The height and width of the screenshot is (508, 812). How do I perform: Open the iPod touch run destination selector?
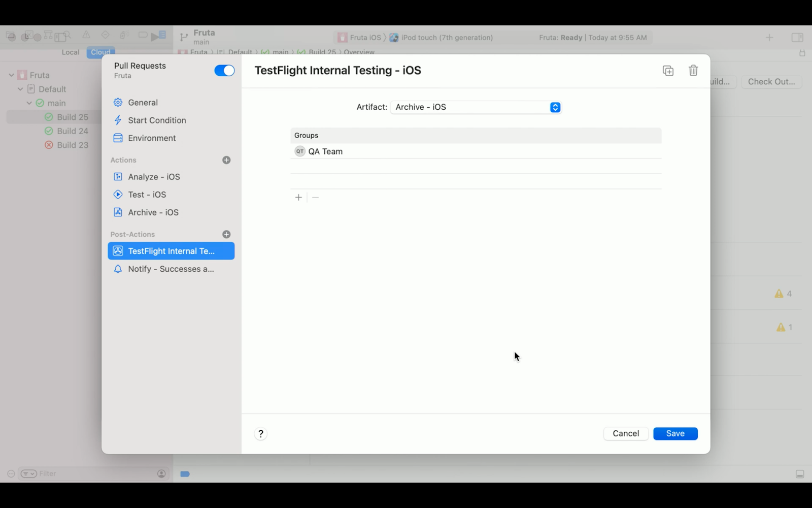441,38
